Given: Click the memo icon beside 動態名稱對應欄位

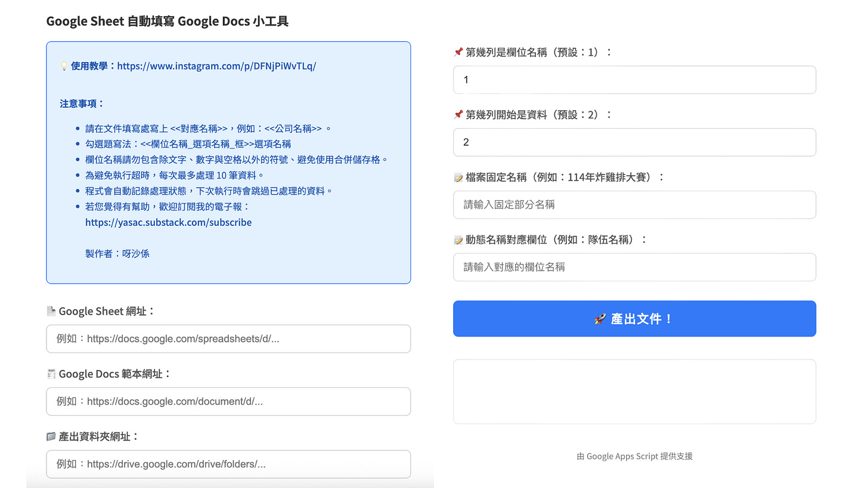Looking at the screenshot, I should click(x=458, y=240).
